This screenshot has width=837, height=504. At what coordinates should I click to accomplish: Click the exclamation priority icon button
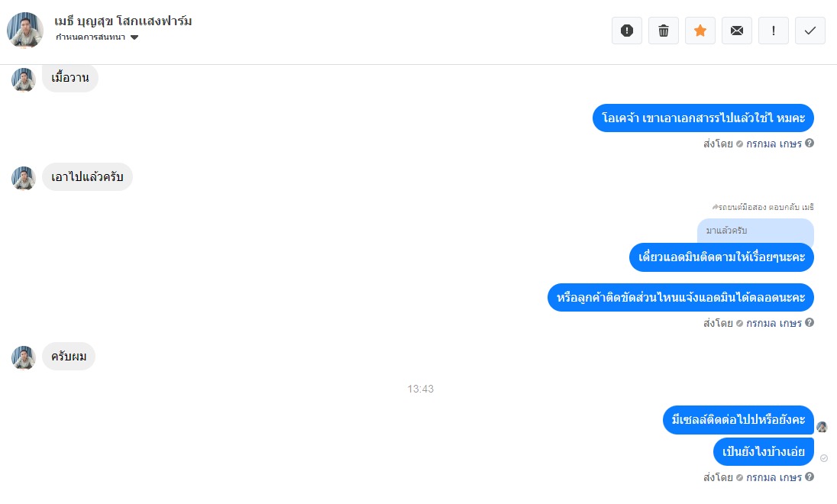(774, 31)
